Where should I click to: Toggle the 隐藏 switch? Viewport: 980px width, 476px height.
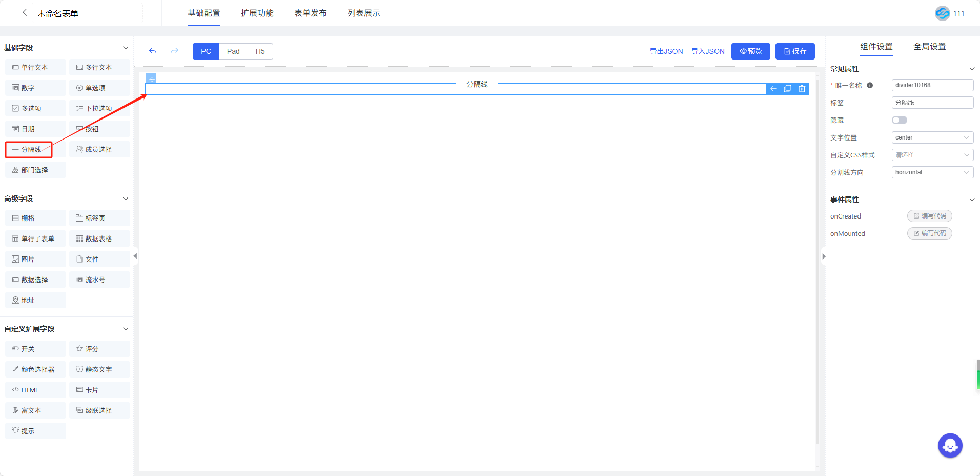coord(899,120)
